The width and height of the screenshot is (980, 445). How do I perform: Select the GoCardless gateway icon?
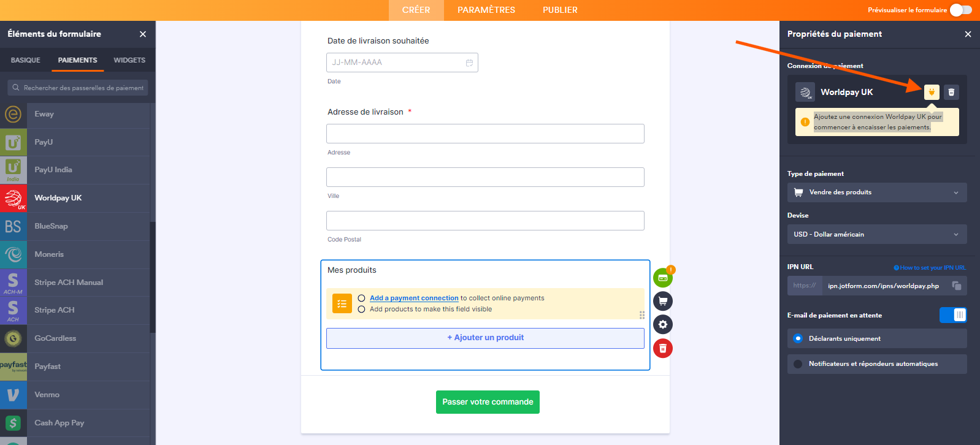[x=13, y=338]
